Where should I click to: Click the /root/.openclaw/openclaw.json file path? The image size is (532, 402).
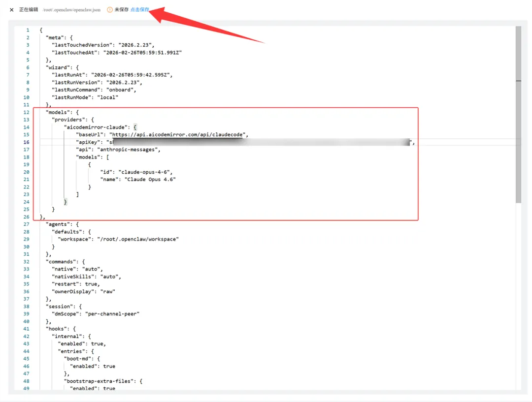(71, 10)
